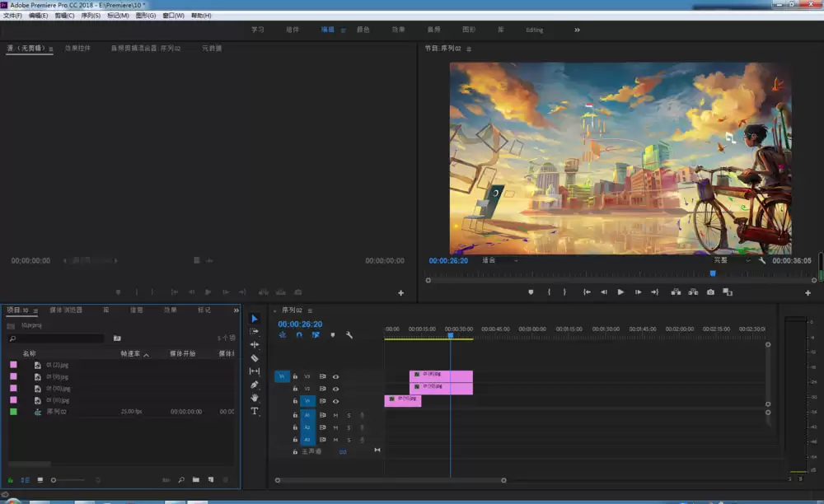The height and width of the screenshot is (504, 824).
Task: Select the Hand tool
Action: pyautogui.click(x=255, y=398)
